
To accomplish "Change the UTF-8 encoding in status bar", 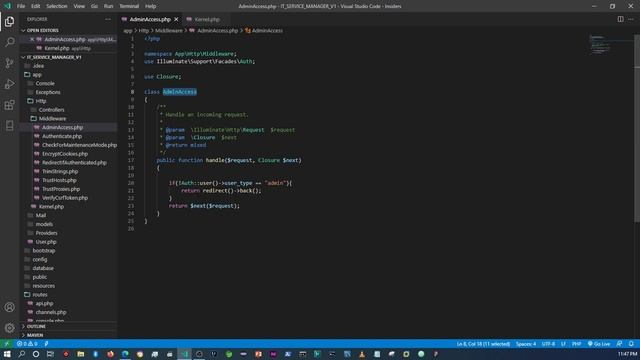I will click(548, 344).
